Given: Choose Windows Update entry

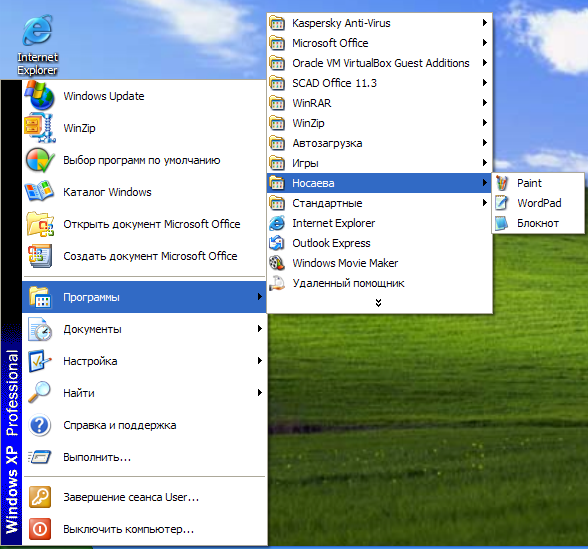Looking at the screenshot, I should 144,96.
